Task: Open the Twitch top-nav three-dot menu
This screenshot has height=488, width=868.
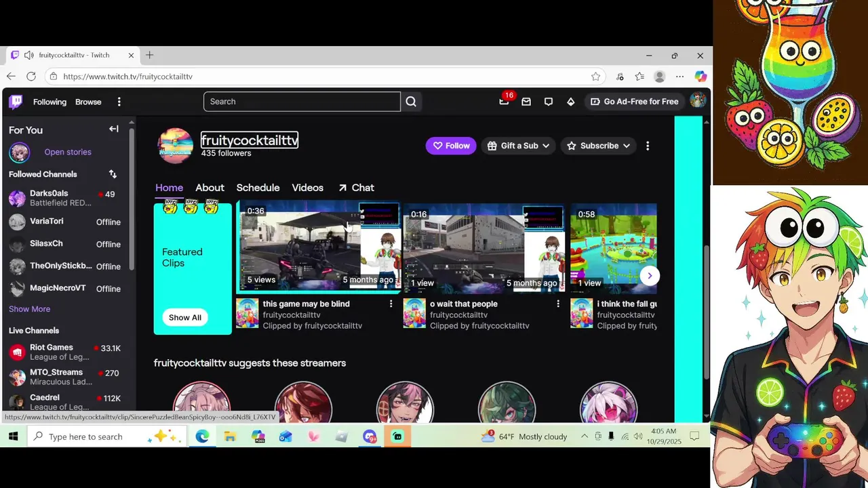Action: click(119, 102)
